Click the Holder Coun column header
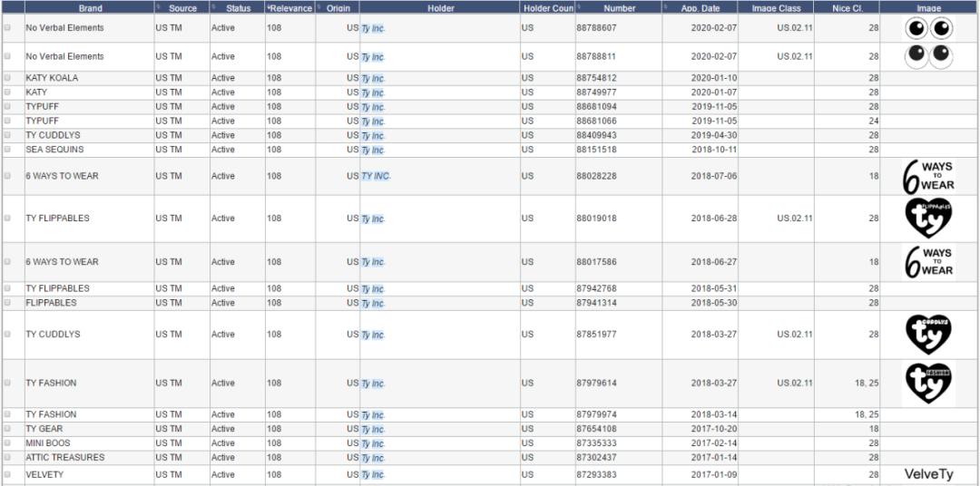 tap(548, 8)
